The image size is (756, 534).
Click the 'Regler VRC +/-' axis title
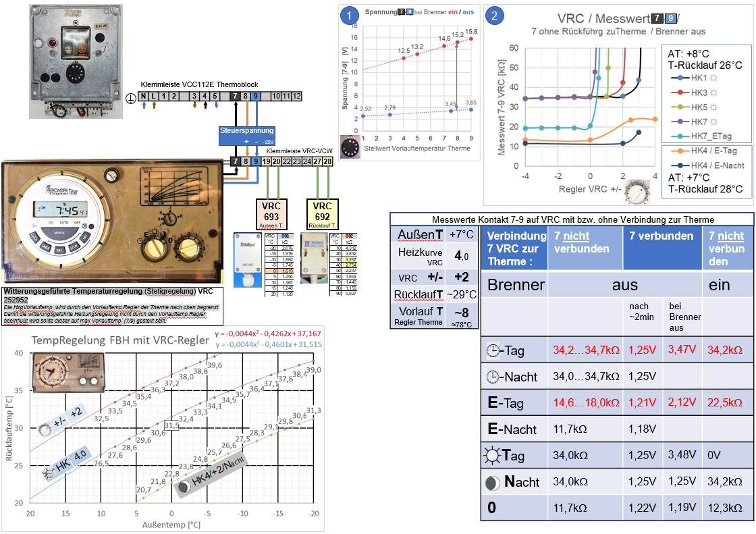(590, 189)
